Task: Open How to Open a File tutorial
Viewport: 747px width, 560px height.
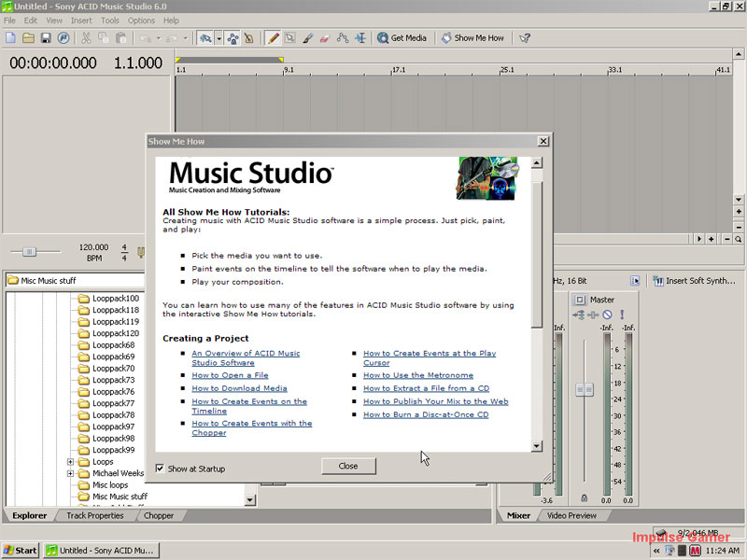Action: [230, 375]
